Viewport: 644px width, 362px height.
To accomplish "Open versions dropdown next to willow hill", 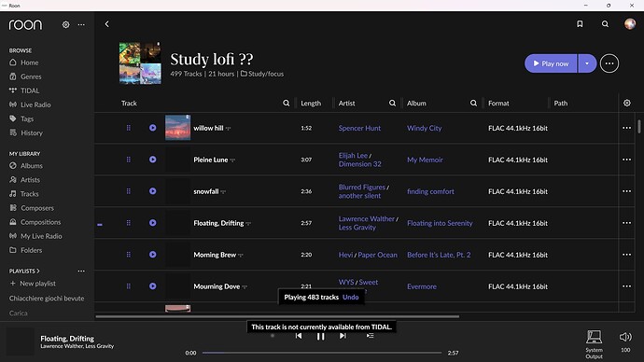I will [229, 129].
